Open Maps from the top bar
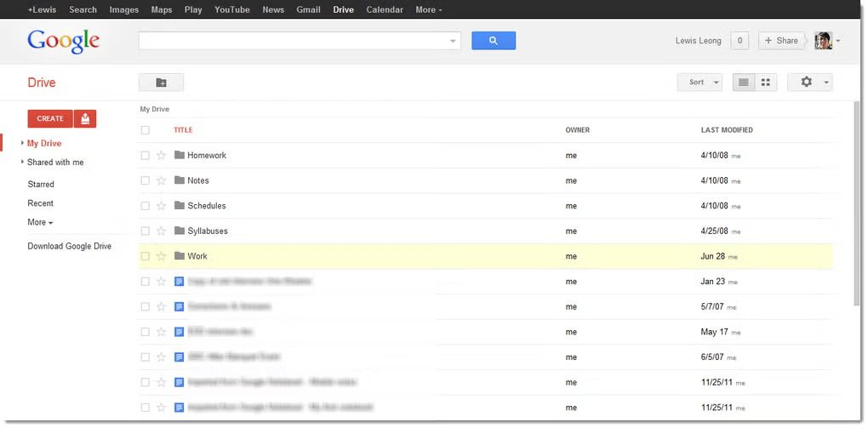Viewport: 868px width, 428px height. tap(162, 9)
